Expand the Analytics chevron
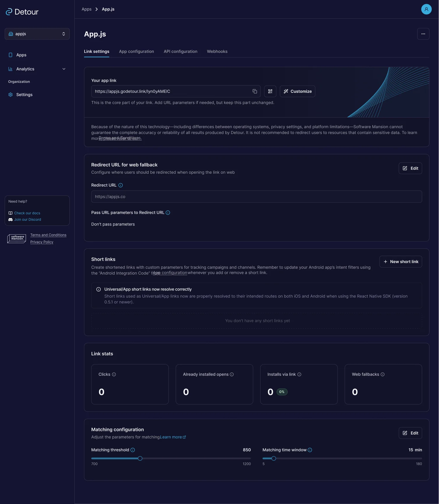Image resolution: width=439 pixels, height=504 pixels. (x=64, y=69)
